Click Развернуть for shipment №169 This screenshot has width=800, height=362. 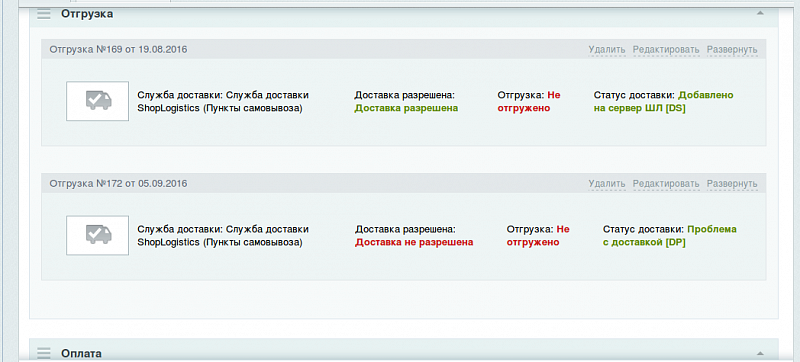[x=732, y=50]
